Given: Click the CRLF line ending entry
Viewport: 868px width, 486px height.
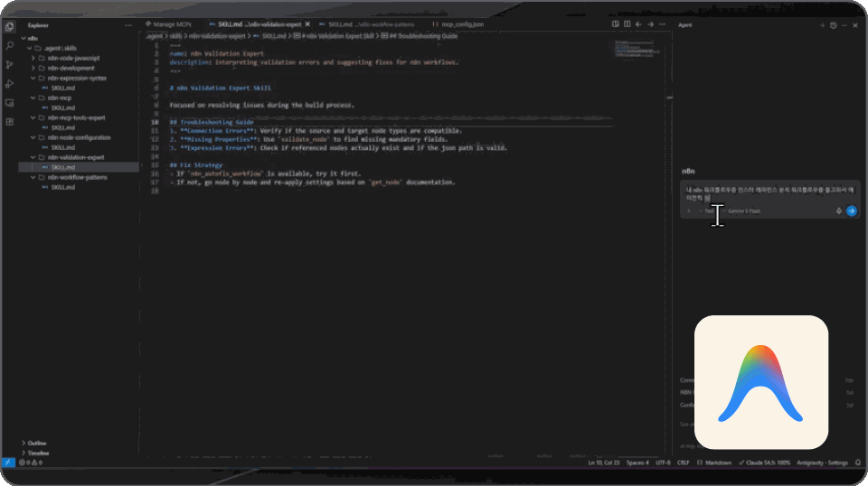Looking at the screenshot, I should point(684,463).
